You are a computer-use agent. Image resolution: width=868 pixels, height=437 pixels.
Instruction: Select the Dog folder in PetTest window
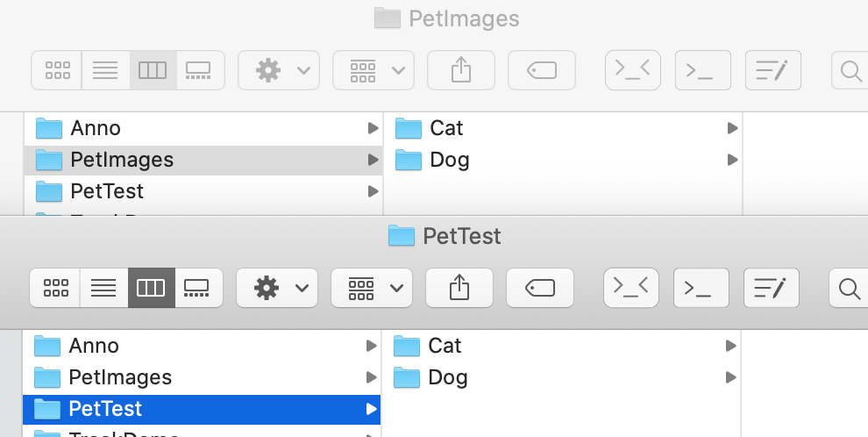[x=447, y=377]
